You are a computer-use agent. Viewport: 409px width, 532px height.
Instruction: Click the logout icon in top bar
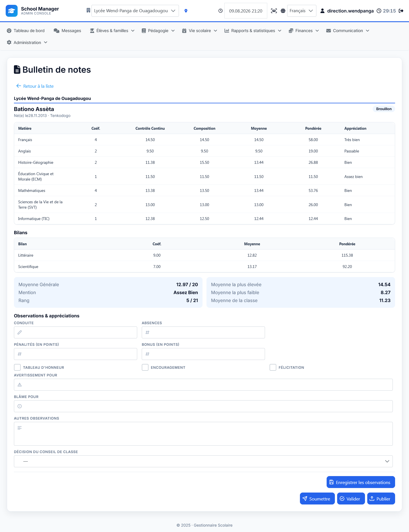pos(401,11)
